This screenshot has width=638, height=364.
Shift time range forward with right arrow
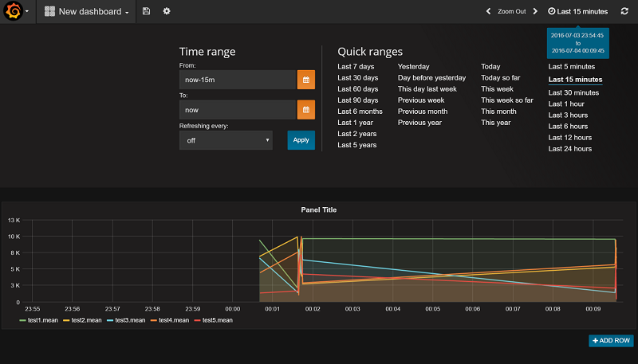point(535,11)
